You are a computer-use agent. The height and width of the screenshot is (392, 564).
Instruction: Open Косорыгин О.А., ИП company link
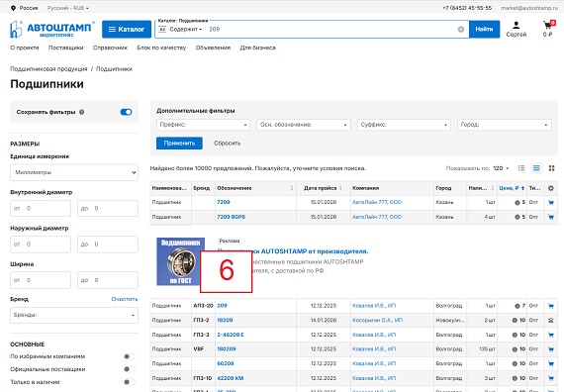coord(377,320)
